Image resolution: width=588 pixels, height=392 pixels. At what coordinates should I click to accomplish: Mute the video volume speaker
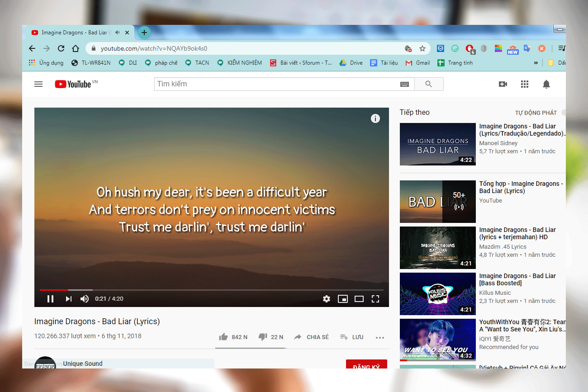[x=85, y=299]
